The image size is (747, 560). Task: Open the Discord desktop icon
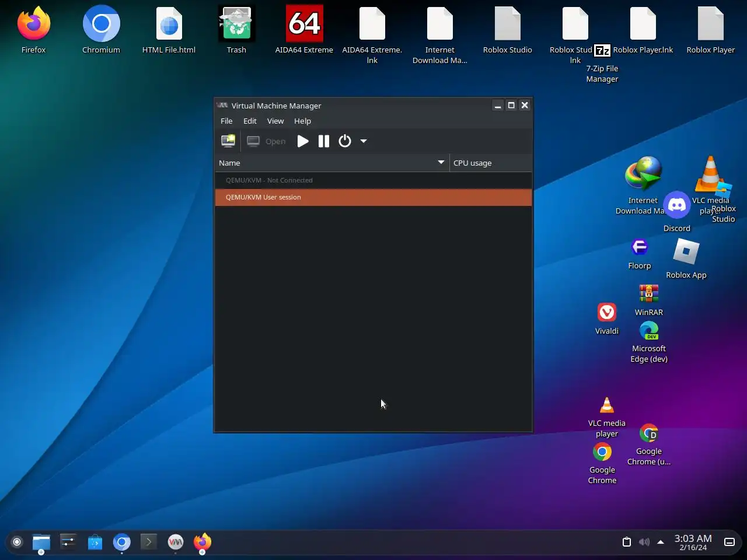coord(677,205)
